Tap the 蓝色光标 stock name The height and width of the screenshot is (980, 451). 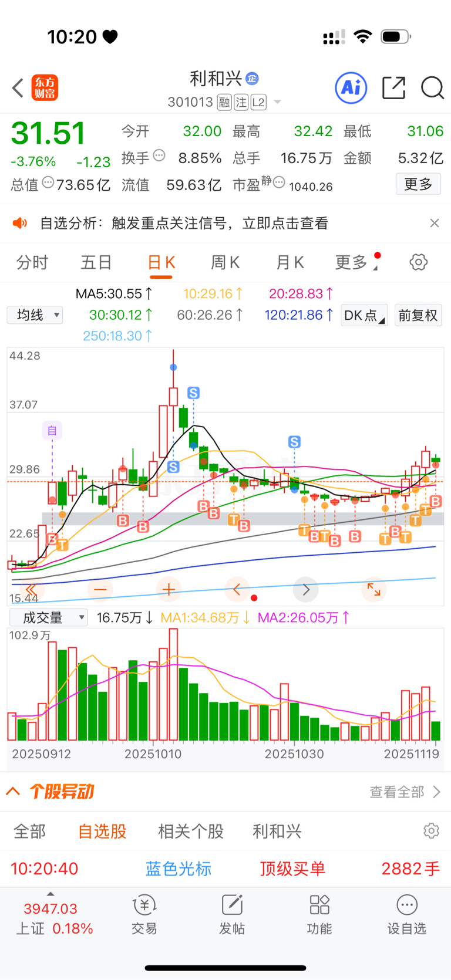point(178,869)
